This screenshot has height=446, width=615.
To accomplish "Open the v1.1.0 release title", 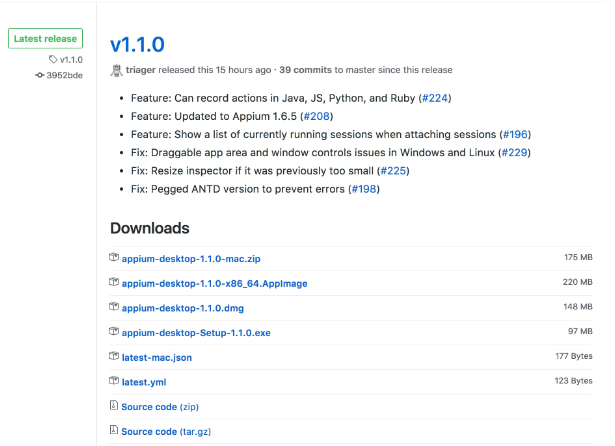I will tap(137, 44).
